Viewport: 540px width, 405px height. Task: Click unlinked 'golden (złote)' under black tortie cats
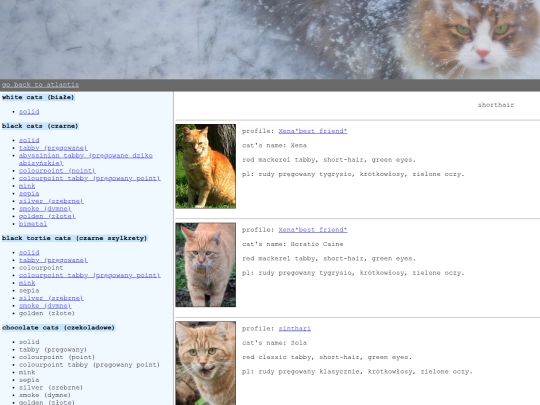tap(47, 313)
